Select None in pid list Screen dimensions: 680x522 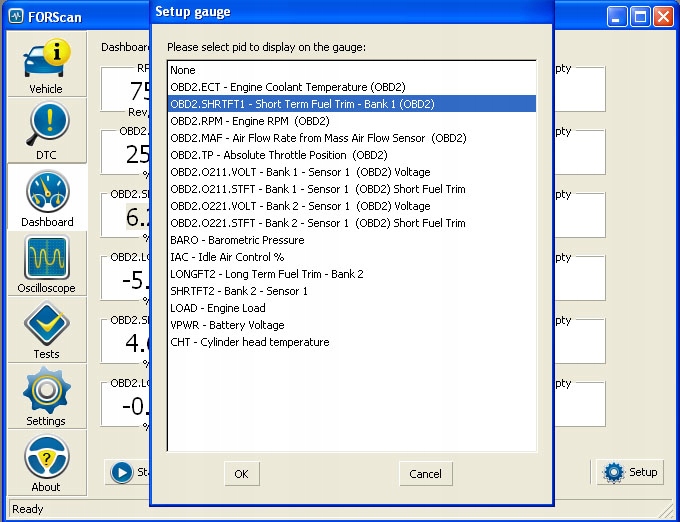[183, 70]
